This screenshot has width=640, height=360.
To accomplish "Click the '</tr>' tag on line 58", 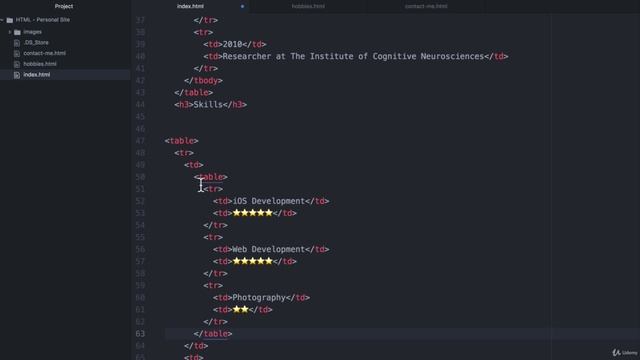I will coord(216,273).
